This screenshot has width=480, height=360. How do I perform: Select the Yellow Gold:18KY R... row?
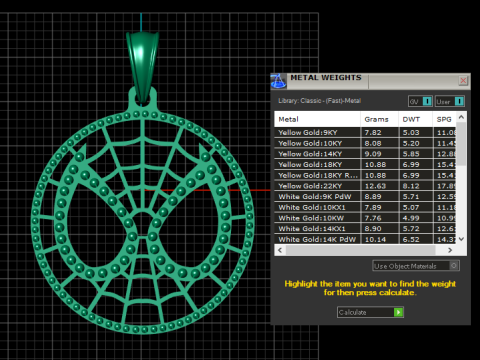pyautogui.click(x=365, y=175)
